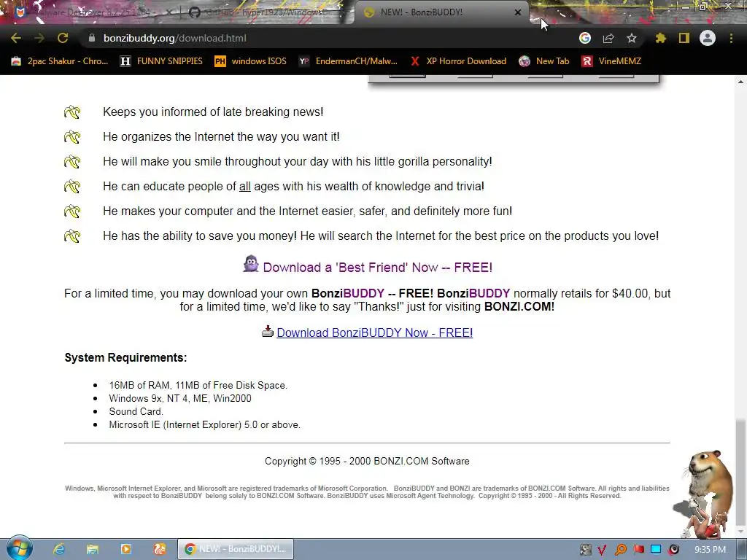Open the orange UC Browser taskbar icon
This screenshot has height=560, width=747.
(x=160, y=549)
